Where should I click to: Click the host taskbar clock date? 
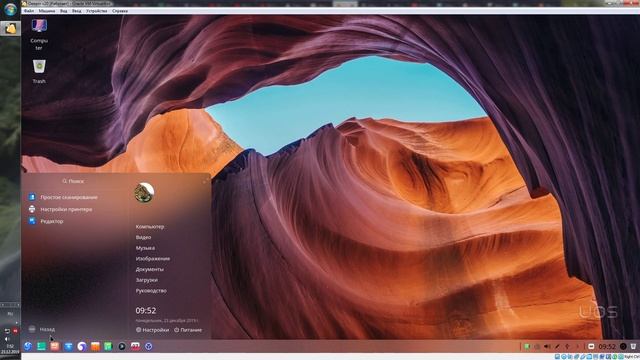point(10,349)
